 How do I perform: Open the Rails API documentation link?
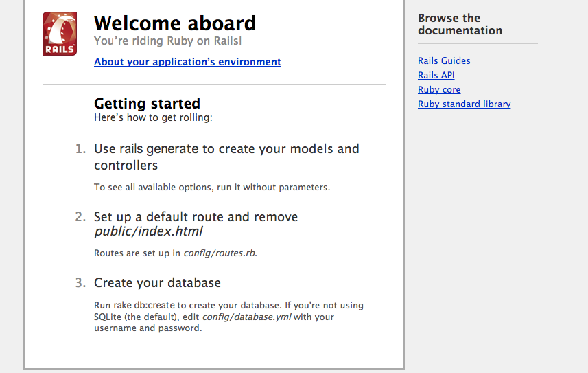pyautogui.click(x=436, y=75)
